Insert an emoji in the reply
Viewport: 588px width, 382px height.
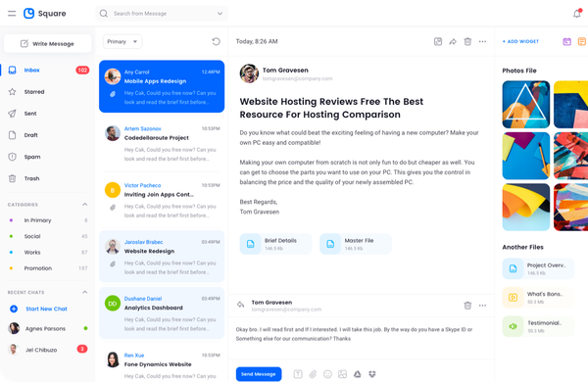(327, 374)
